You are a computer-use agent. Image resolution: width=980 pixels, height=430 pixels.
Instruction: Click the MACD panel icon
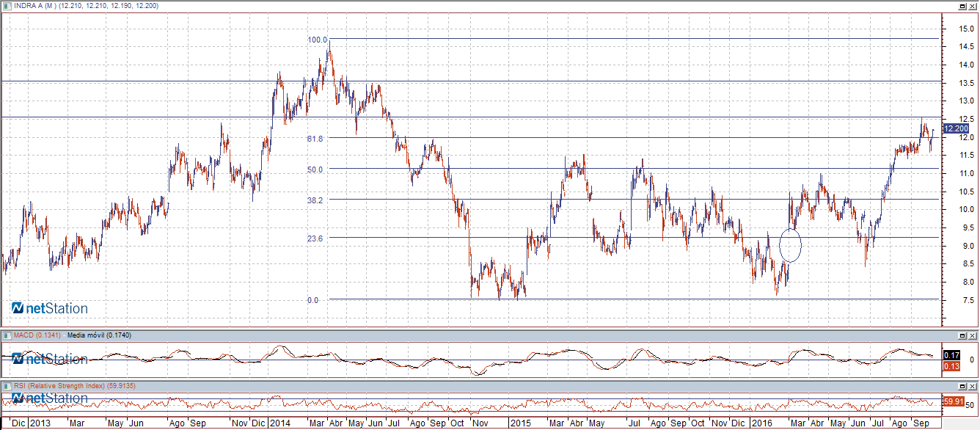pyautogui.click(x=7, y=335)
